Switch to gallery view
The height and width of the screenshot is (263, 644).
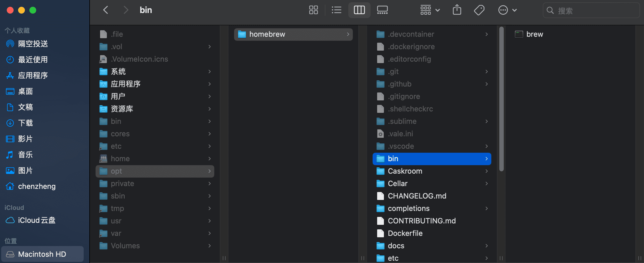(382, 10)
